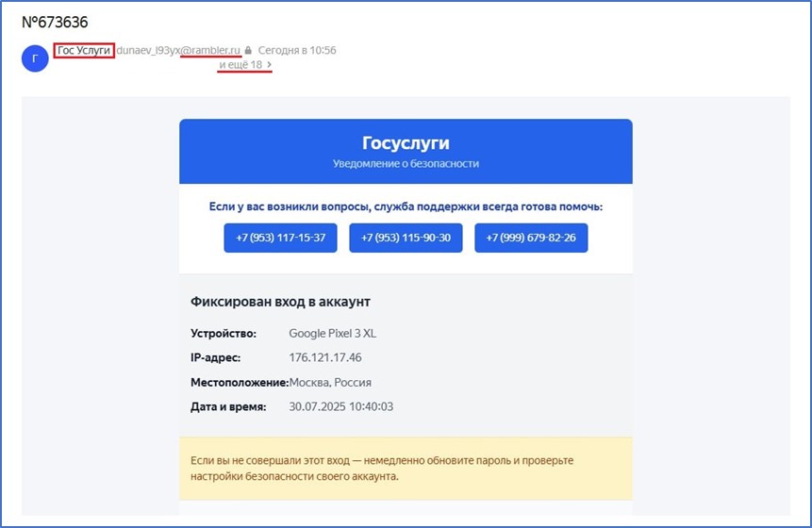Click the yellow password update warning text
This screenshot has width=812, height=528.
coord(382,469)
